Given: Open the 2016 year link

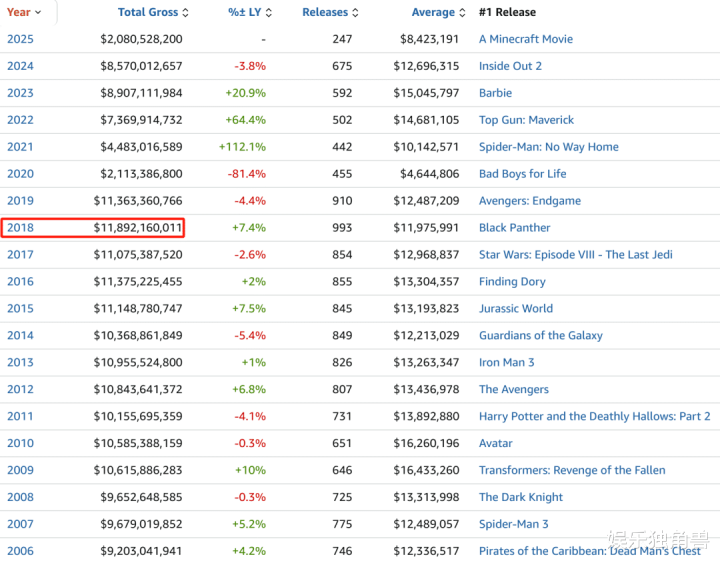Looking at the screenshot, I should pyautogui.click(x=20, y=282).
